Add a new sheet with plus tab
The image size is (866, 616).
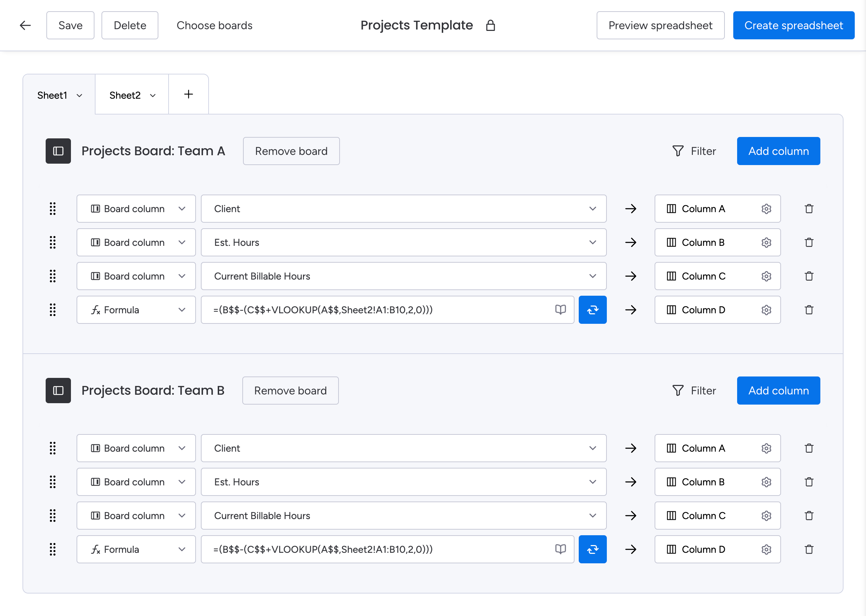[188, 94]
